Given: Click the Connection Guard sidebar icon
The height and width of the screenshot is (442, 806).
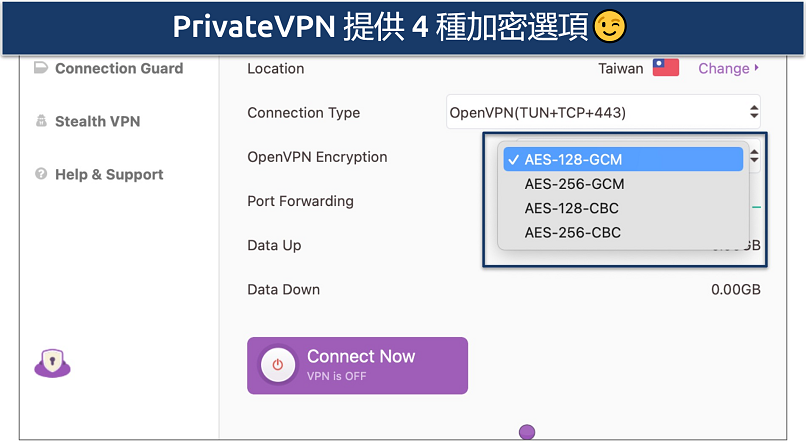Looking at the screenshot, I should [41, 69].
